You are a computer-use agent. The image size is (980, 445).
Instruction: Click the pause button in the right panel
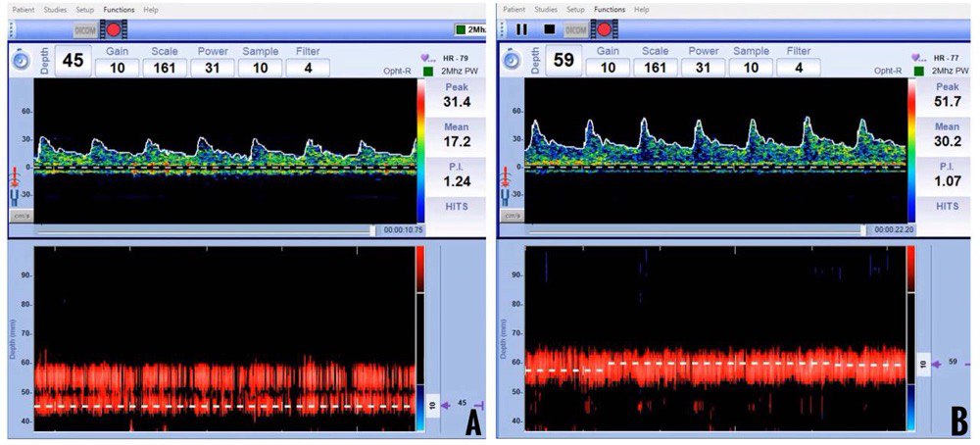[521, 29]
